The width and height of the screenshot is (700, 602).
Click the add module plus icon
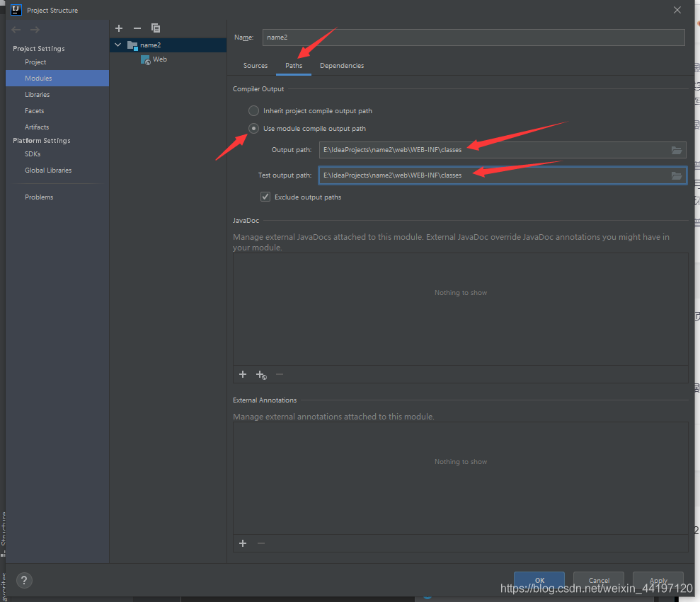click(x=119, y=28)
